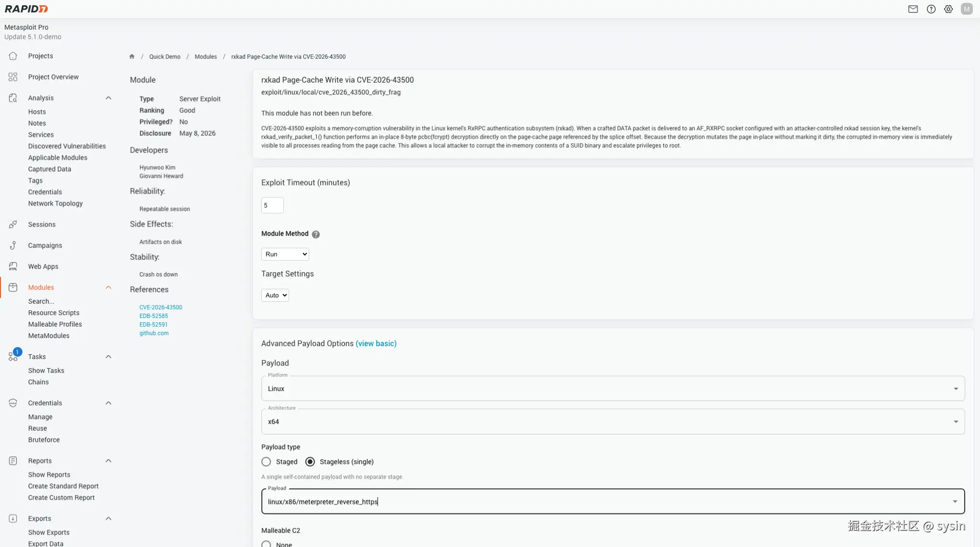Open Reuse under Credentials

tap(38, 428)
